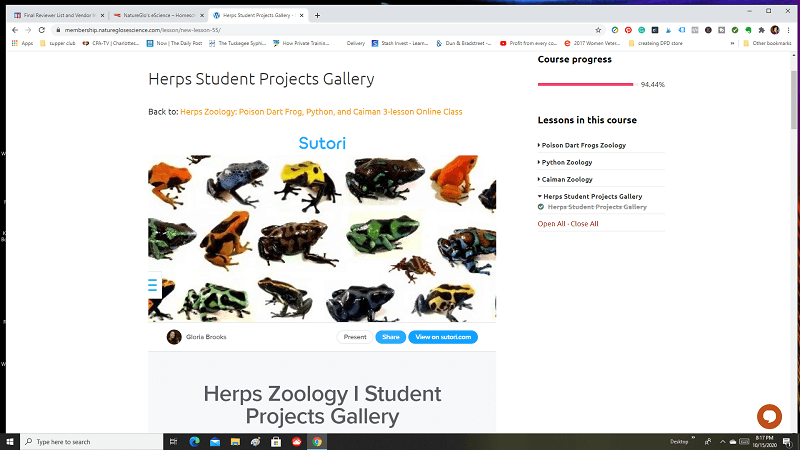Collapse the Herps Student Projects Gallery section

590,196
